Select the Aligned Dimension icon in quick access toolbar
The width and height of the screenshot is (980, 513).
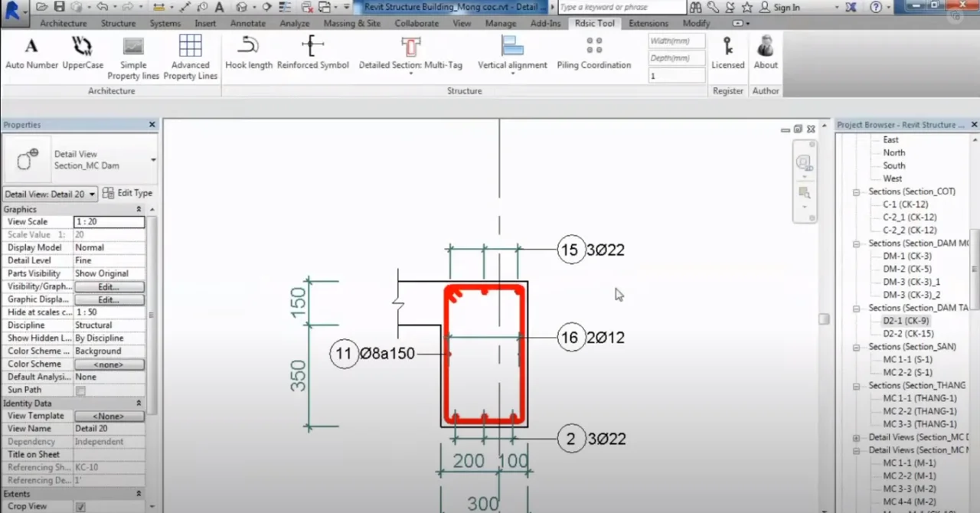[158, 7]
